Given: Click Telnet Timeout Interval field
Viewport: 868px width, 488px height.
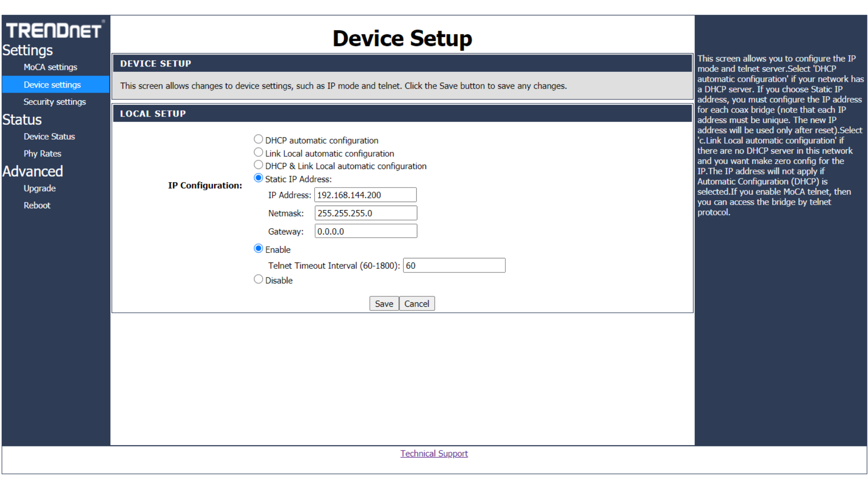Looking at the screenshot, I should 454,266.
